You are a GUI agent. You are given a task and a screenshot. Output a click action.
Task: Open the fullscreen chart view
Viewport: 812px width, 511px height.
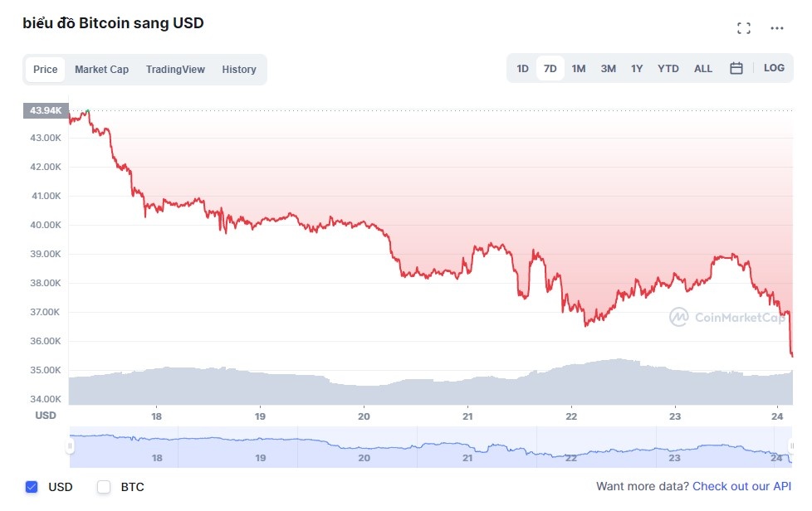743,27
